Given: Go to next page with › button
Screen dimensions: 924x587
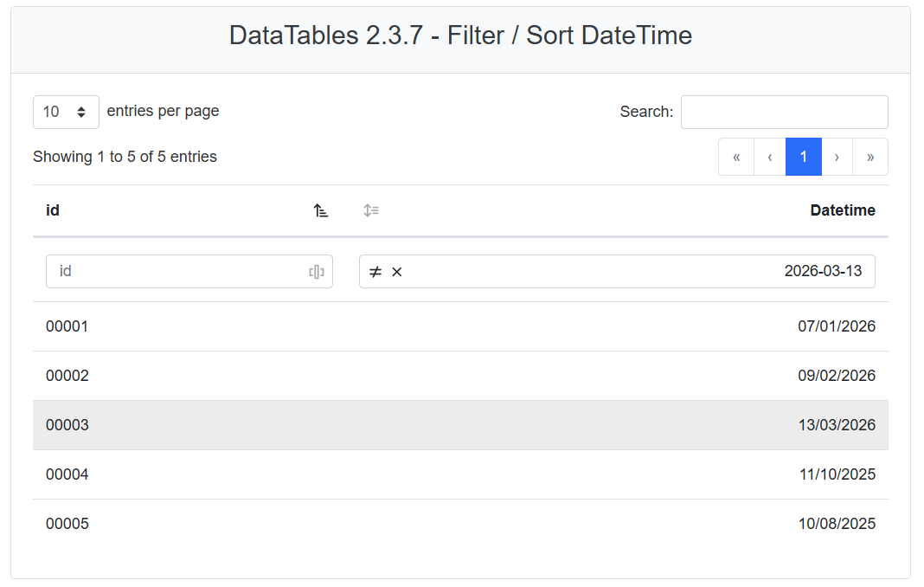Looking at the screenshot, I should (x=837, y=157).
